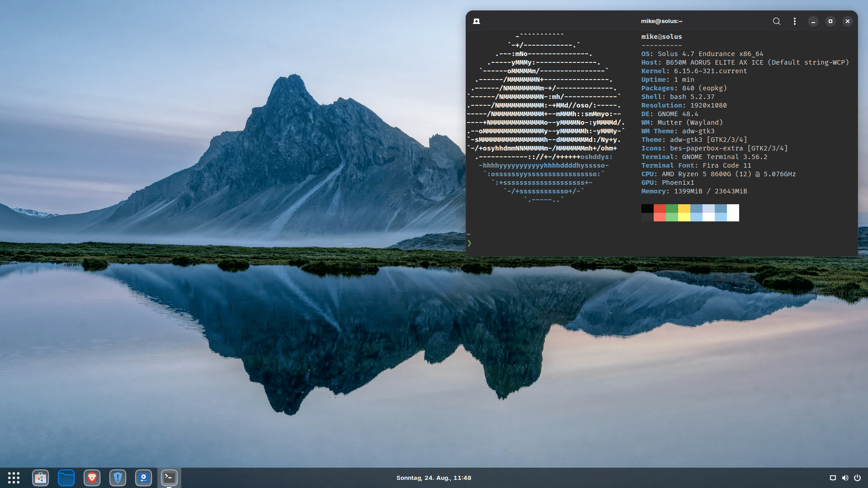Image resolution: width=868 pixels, height=488 pixels.
Task: Open the Files manager icon
Action: click(66, 478)
